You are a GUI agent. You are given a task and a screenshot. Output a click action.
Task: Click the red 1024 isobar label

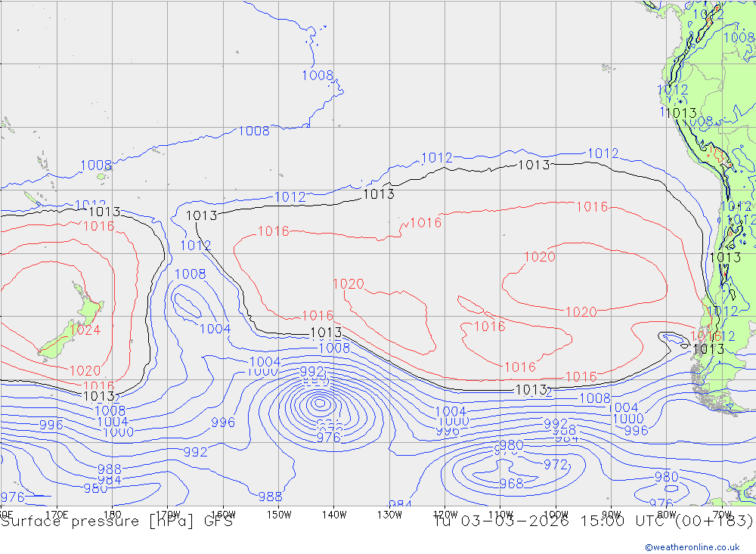point(85,330)
